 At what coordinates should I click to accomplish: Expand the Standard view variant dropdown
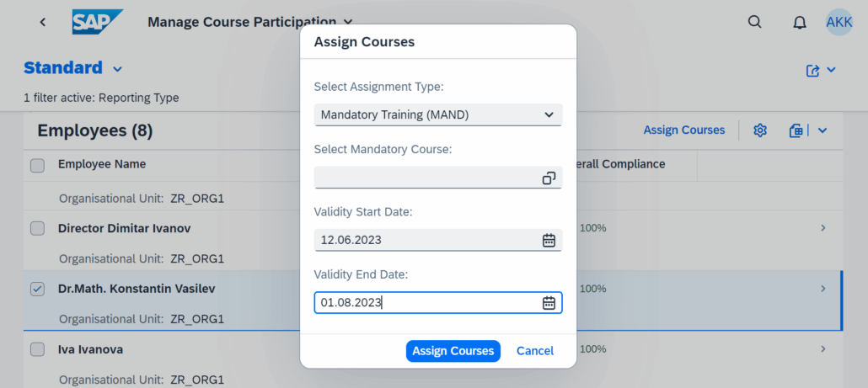point(117,69)
